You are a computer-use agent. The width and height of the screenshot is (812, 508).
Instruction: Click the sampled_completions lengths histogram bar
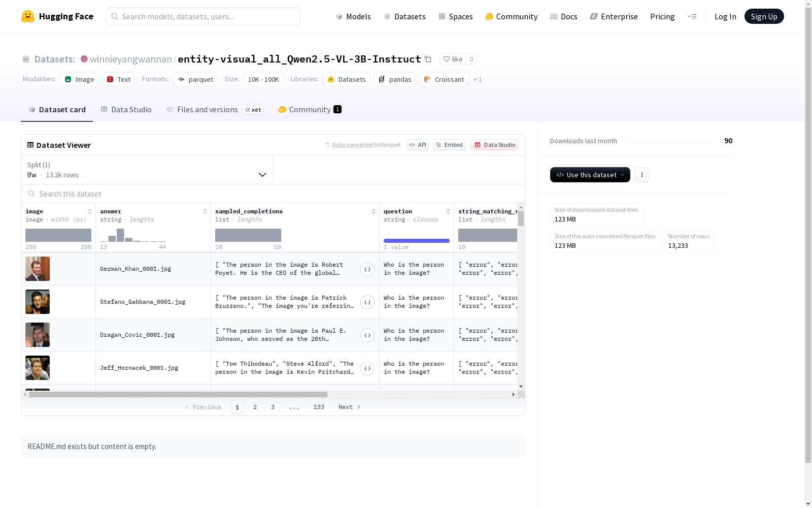[x=248, y=235]
